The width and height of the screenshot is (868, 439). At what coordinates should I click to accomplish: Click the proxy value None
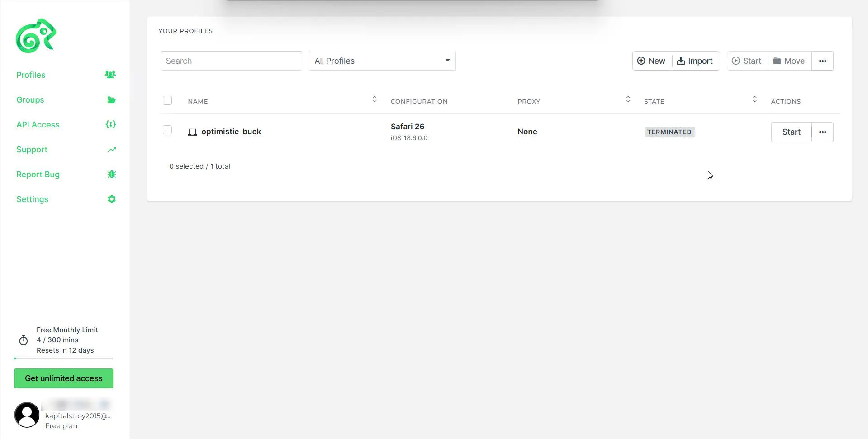click(x=527, y=132)
